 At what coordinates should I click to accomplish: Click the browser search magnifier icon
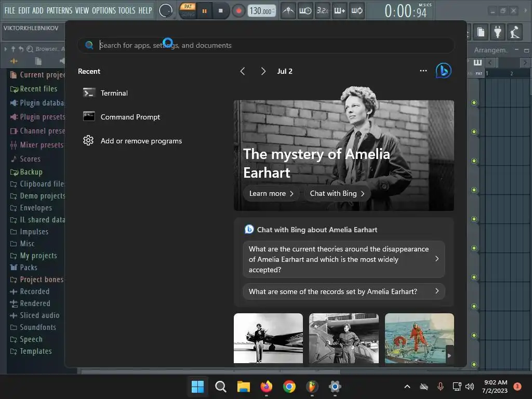[30, 49]
